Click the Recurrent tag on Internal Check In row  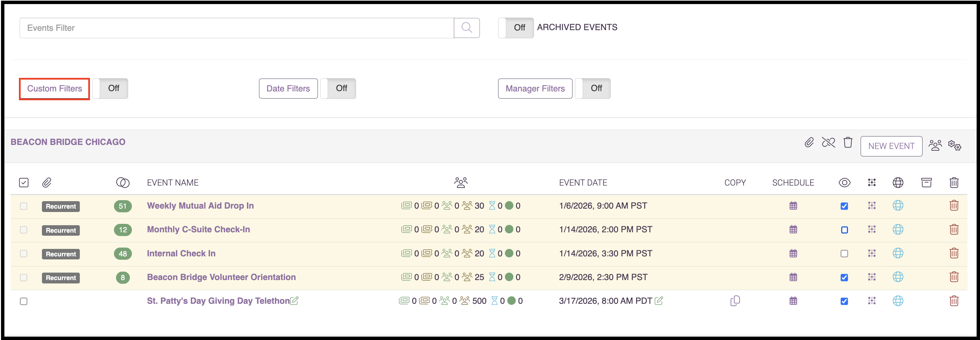(x=61, y=254)
